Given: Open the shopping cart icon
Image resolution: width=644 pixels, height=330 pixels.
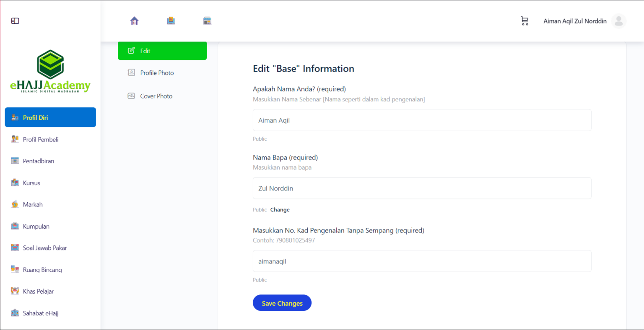Looking at the screenshot, I should (x=525, y=21).
